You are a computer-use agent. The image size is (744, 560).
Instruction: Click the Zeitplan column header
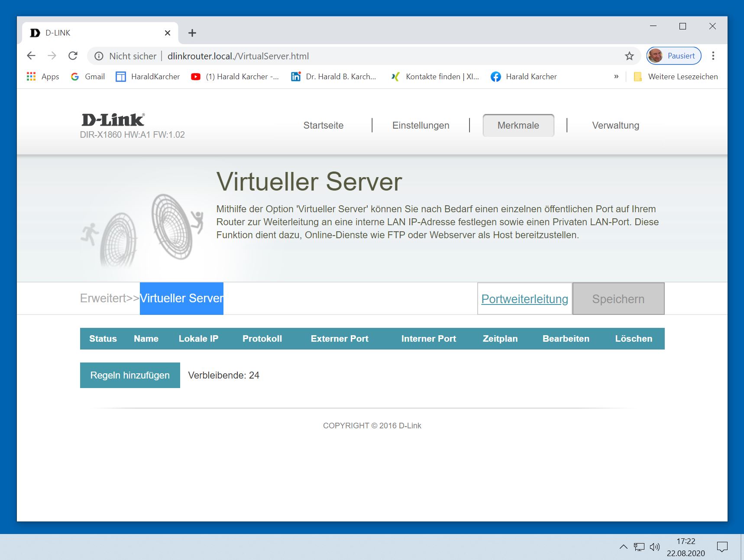[x=500, y=339]
